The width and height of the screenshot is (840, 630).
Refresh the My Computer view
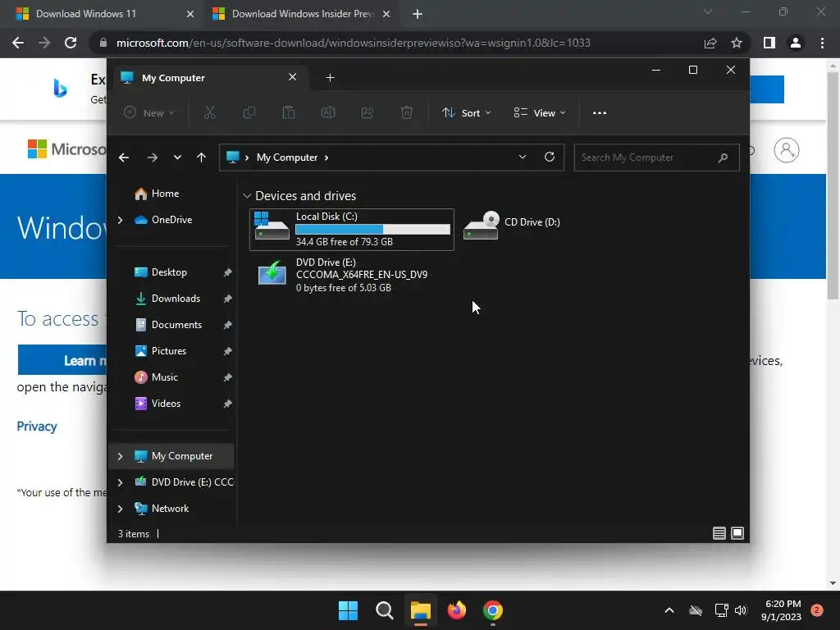click(549, 157)
